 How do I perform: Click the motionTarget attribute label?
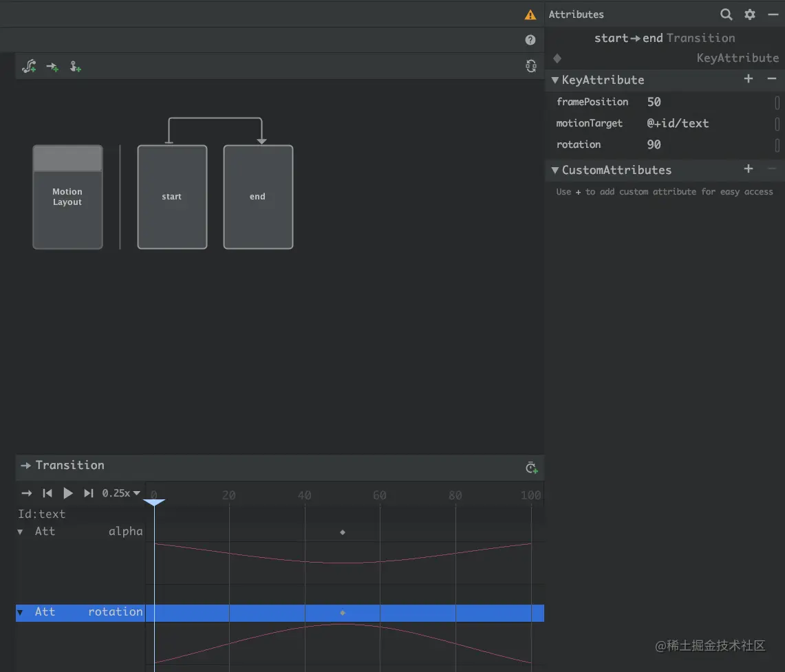589,123
